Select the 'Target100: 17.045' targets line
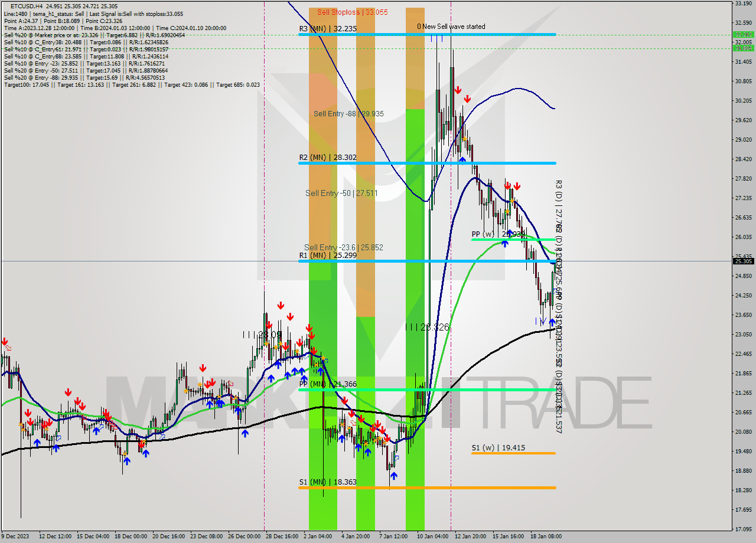Image resolution: width=756 pixels, height=543 pixels. pos(132,84)
